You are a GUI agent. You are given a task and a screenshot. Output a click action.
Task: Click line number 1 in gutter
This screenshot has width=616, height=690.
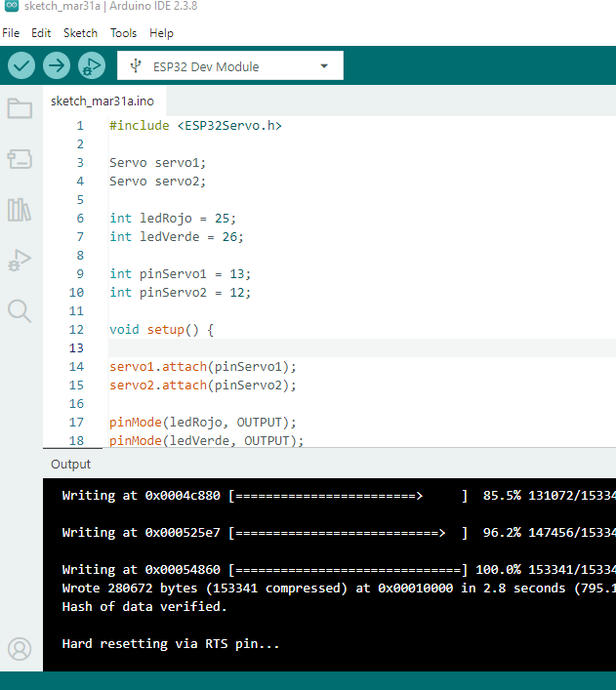click(80, 126)
